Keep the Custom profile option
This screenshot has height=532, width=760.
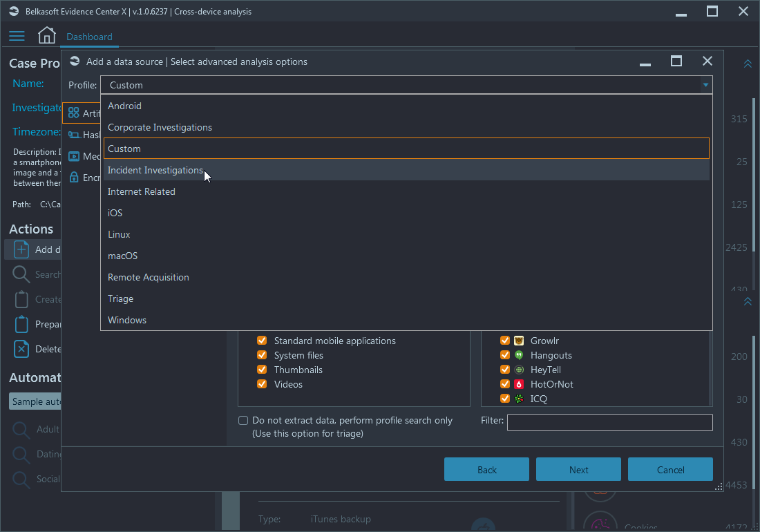coord(406,149)
